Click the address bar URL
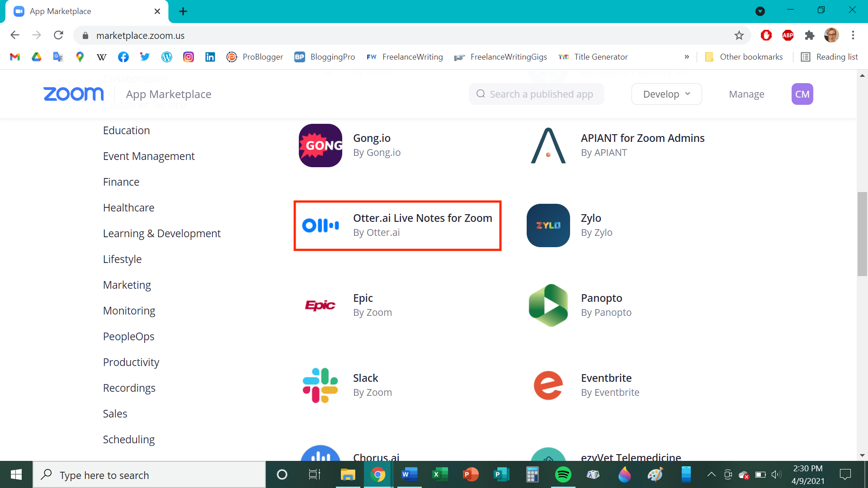This screenshot has height=488, width=868. 140,35
